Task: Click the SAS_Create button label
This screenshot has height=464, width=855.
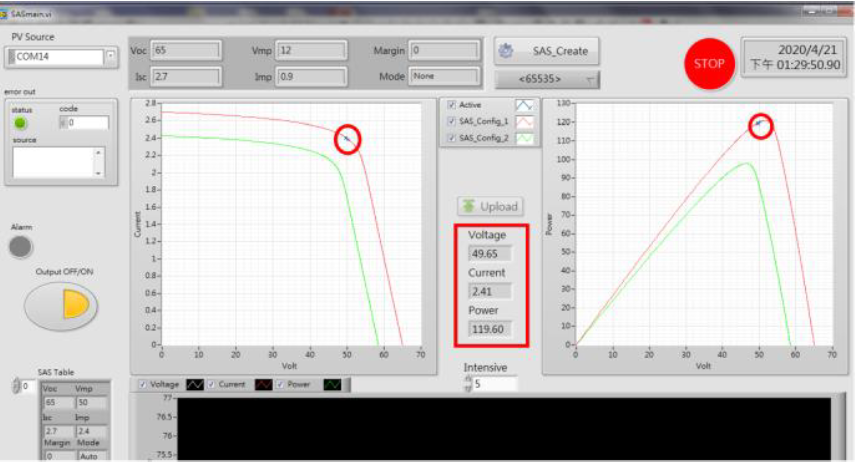Action: click(560, 50)
